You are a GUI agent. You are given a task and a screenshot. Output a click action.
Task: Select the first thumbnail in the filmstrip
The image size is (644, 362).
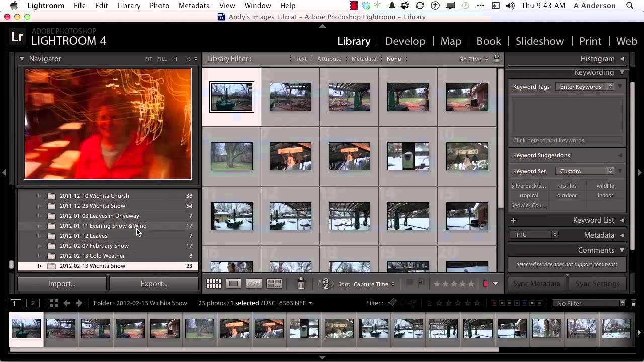tap(26, 328)
